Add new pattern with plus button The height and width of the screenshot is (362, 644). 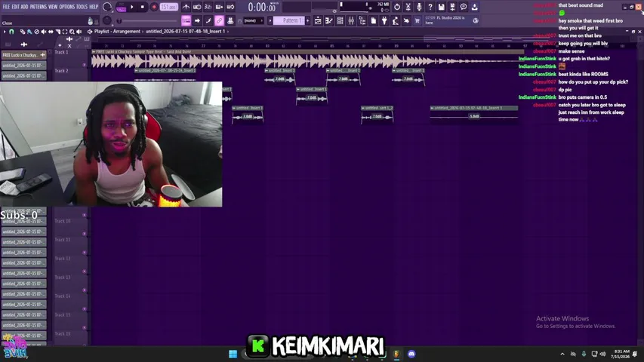307,20
